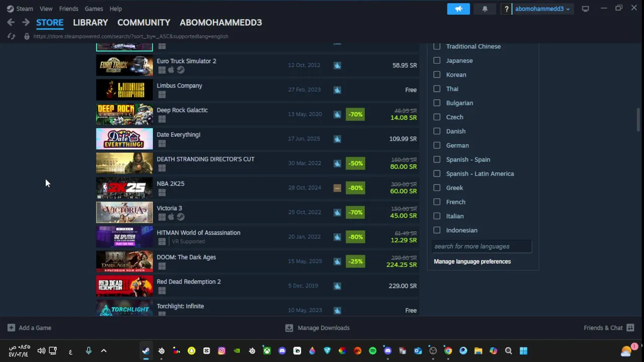Reload the store page with the refresh icon
This screenshot has height=362, width=644.
(x=11, y=36)
